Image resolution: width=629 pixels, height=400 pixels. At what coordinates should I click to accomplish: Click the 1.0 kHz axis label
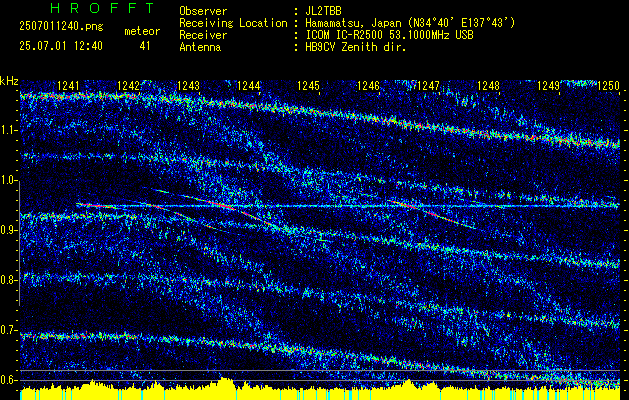click(9, 180)
